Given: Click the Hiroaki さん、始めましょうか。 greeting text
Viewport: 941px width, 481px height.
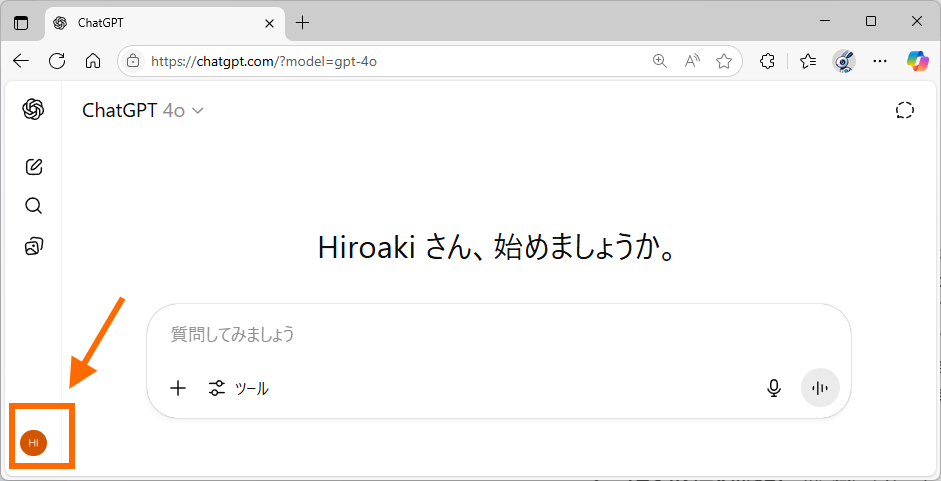Looking at the screenshot, I should 498,247.
